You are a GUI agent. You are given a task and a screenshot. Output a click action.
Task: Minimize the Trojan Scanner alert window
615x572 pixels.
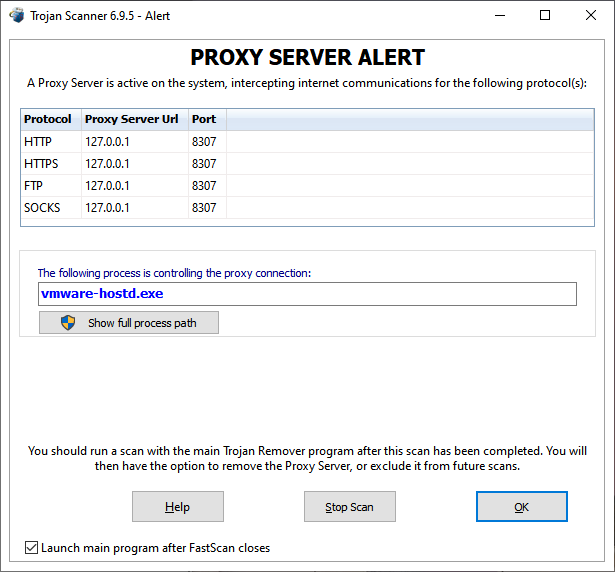coord(500,16)
